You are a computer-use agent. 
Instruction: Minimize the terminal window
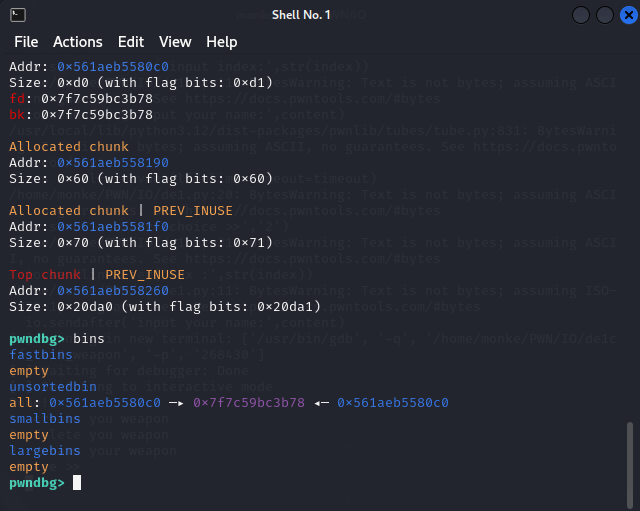pyautogui.click(x=581, y=15)
